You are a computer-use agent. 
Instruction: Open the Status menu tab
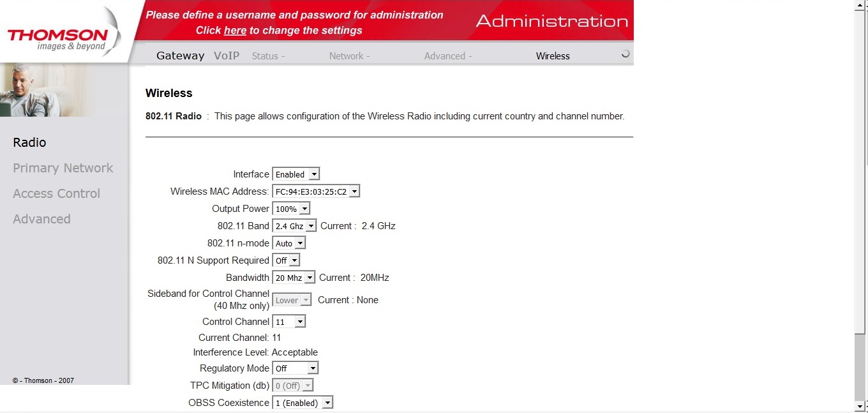[268, 56]
